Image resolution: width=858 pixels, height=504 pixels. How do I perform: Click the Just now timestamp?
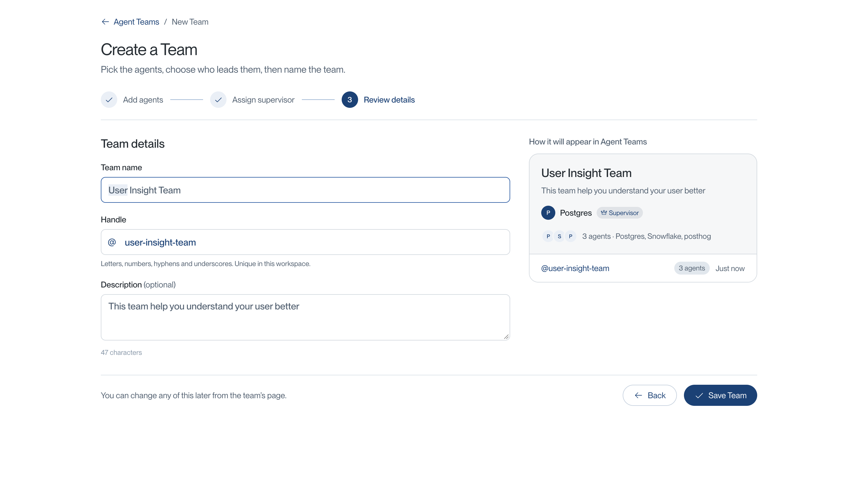pos(730,268)
